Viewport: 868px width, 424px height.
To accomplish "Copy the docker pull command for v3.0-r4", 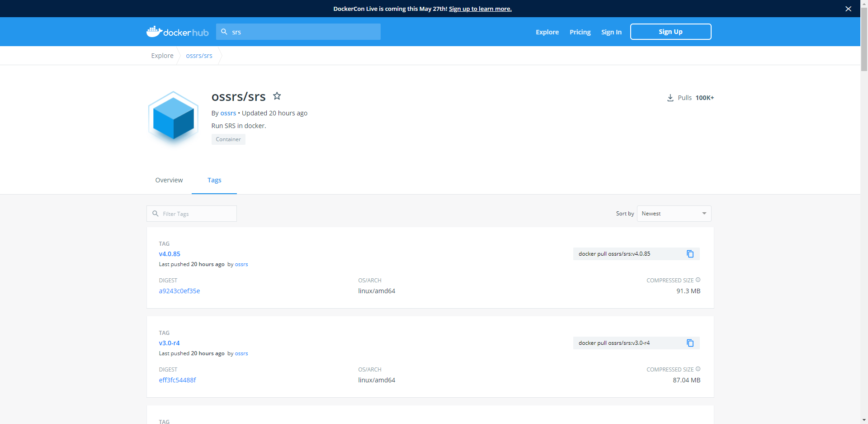I will pyautogui.click(x=689, y=343).
